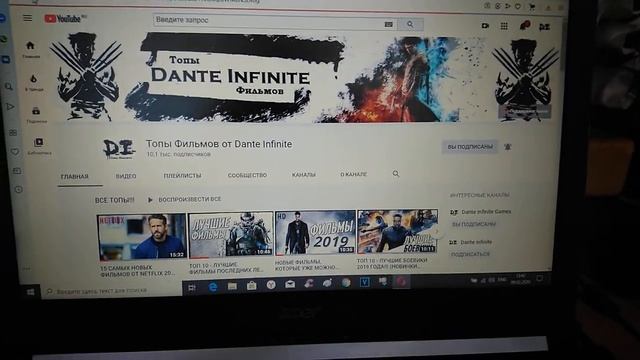
Task: Open Microsoft Store from taskbar
Action: tap(251, 285)
